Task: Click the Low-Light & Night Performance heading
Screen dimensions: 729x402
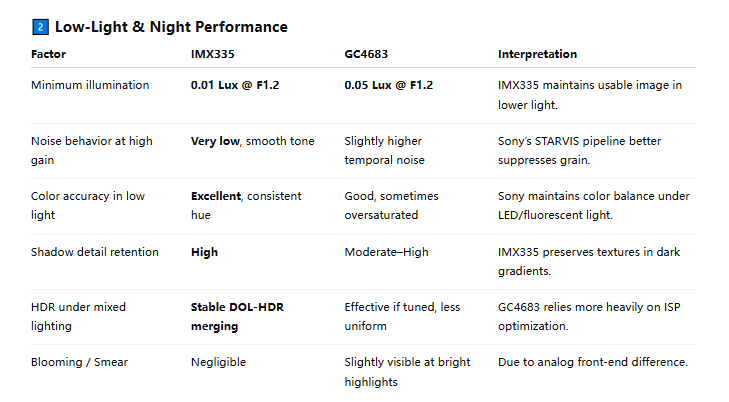Action: pyautogui.click(x=171, y=27)
